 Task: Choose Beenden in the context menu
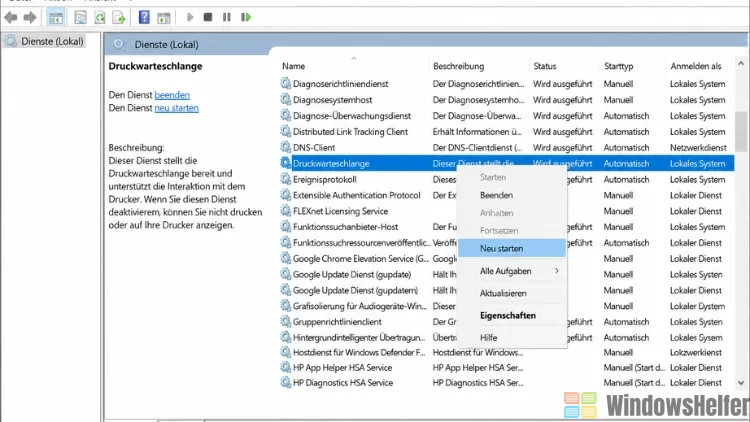[512, 195]
